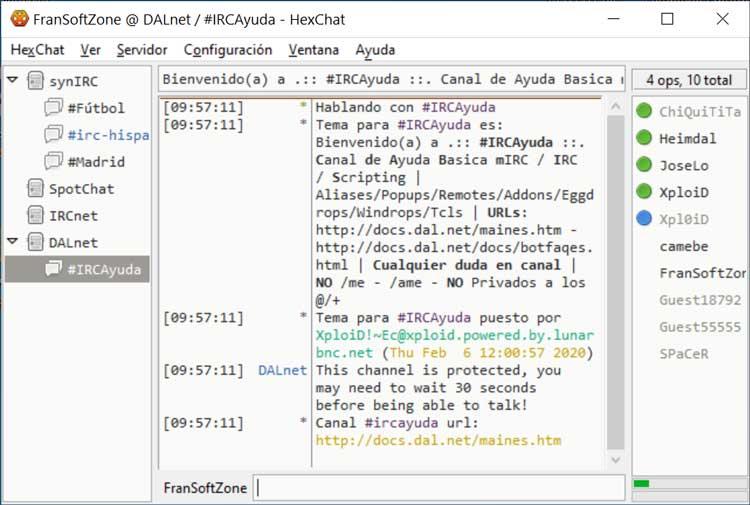The height and width of the screenshot is (505, 750).
Task: Click XploiD's green op status dot
Action: (644, 191)
